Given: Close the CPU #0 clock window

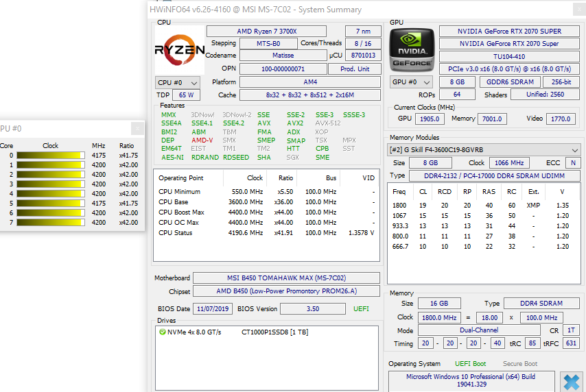Looking at the screenshot, I should pos(137,128).
